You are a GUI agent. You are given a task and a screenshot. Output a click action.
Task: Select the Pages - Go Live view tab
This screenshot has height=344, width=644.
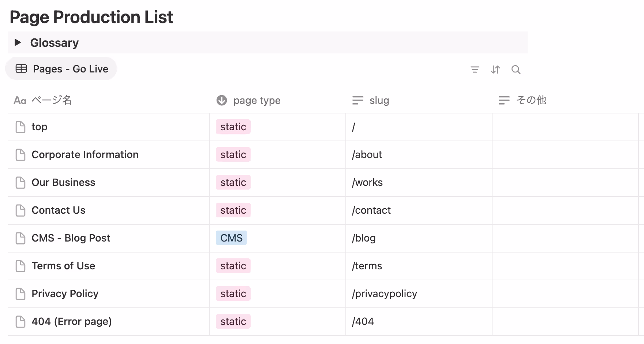coord(61,69)
